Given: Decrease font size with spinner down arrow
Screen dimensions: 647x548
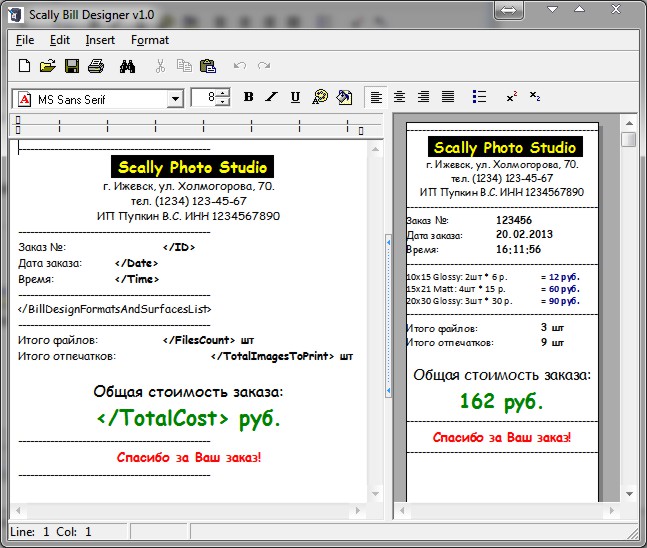Looking at the screenshot, I should (223, 102).
